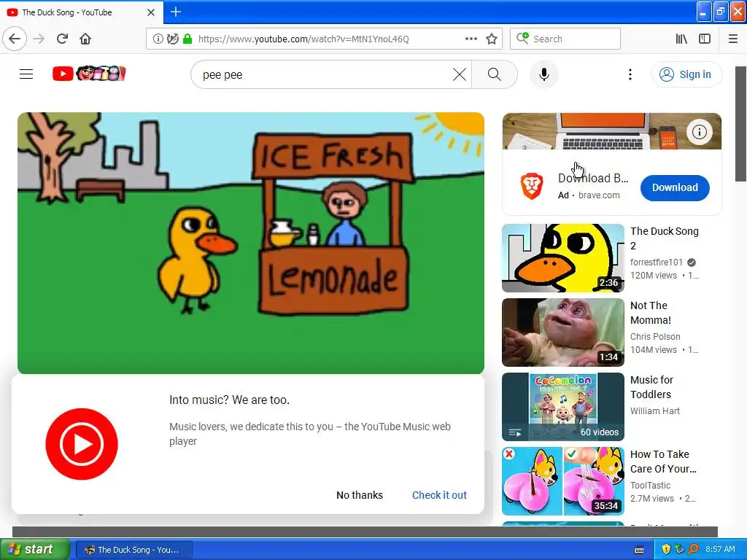747x560 pixels.
Task: Click How To Take Care Of Your title
Action: pyautogui.click(x=663, y=462)
